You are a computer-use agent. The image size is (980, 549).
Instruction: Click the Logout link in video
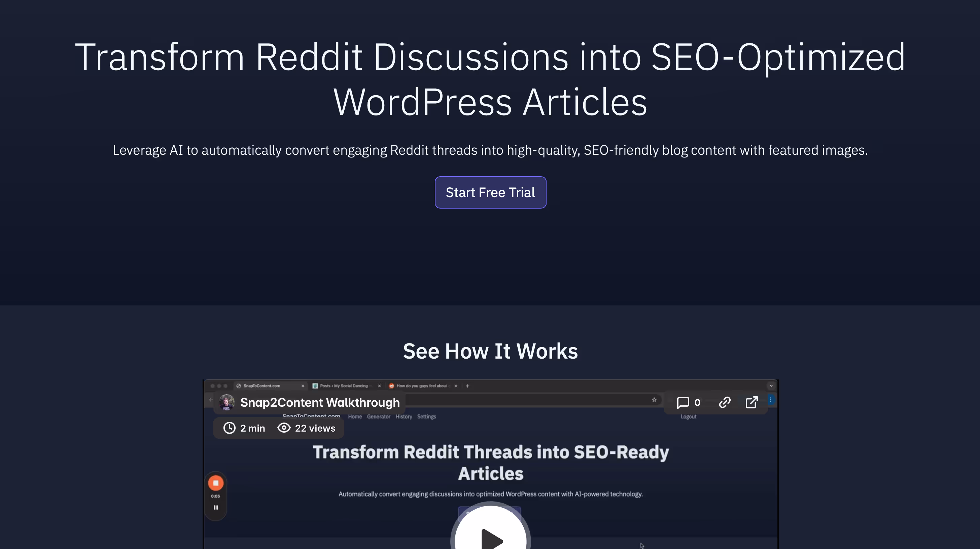coord(688,417)
